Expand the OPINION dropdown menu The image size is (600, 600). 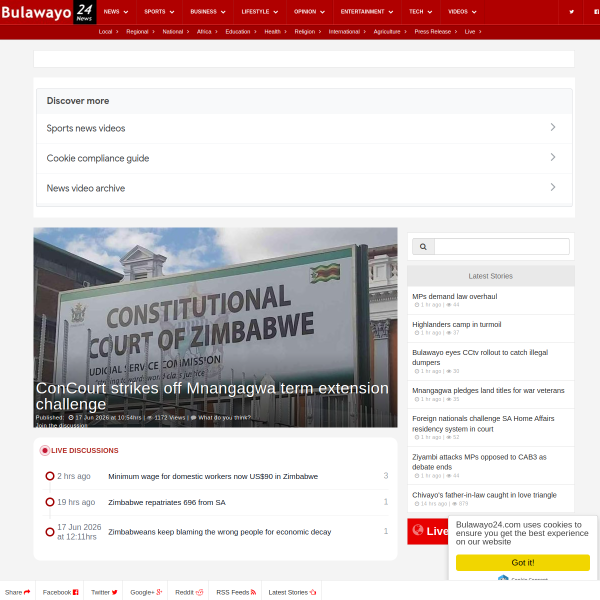click(x=310, y=12)
